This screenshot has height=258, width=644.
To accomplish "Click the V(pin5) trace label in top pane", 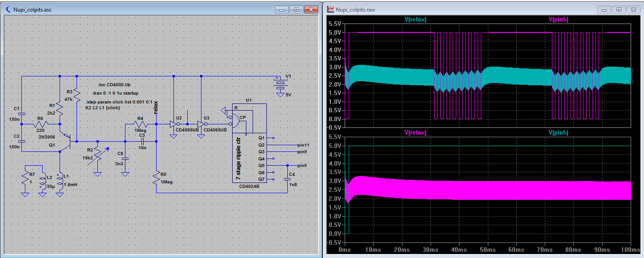I will 558,19.
